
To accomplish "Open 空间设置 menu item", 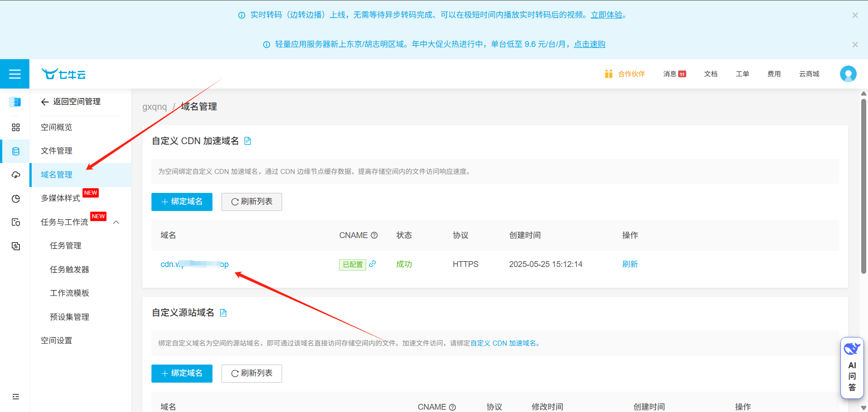I will point(57,341).
